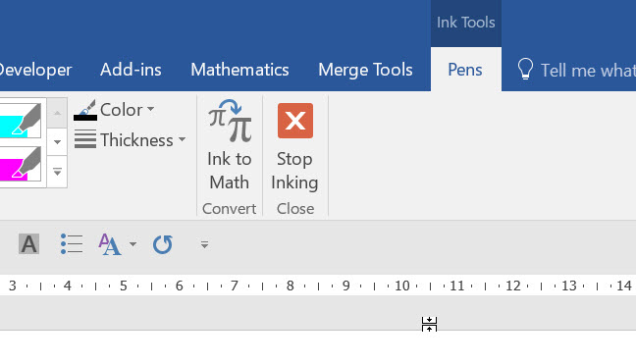Open the dropdown arrow beside the AA icon
The image size is (636, 364).
pos(132,244)
